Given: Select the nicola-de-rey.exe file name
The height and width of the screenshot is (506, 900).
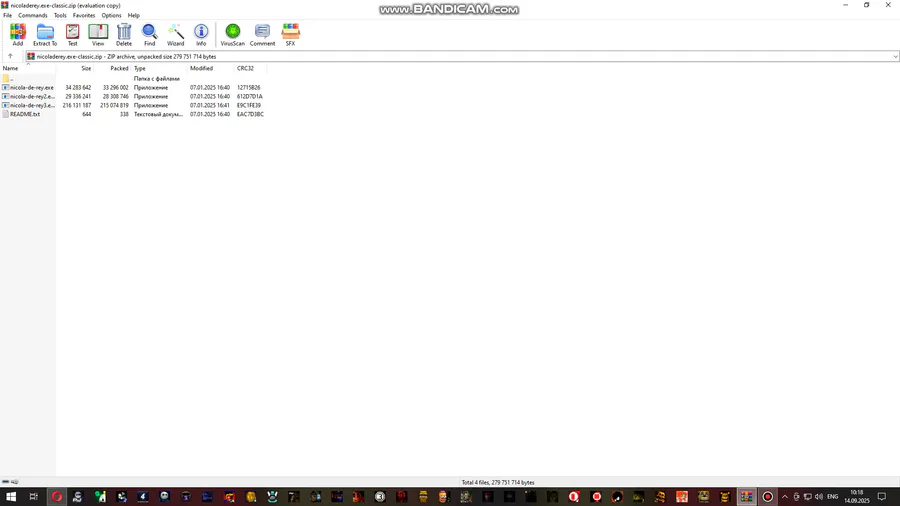Looking at the screenshot, I should (32, 88).
